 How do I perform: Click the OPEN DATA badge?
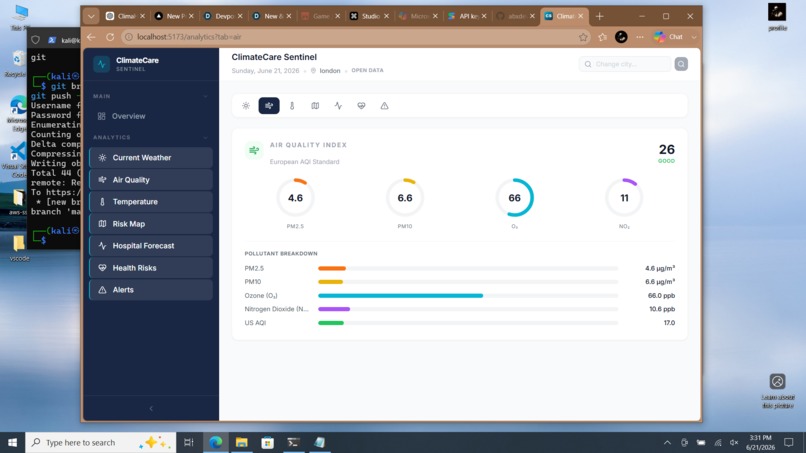point(368,70)
